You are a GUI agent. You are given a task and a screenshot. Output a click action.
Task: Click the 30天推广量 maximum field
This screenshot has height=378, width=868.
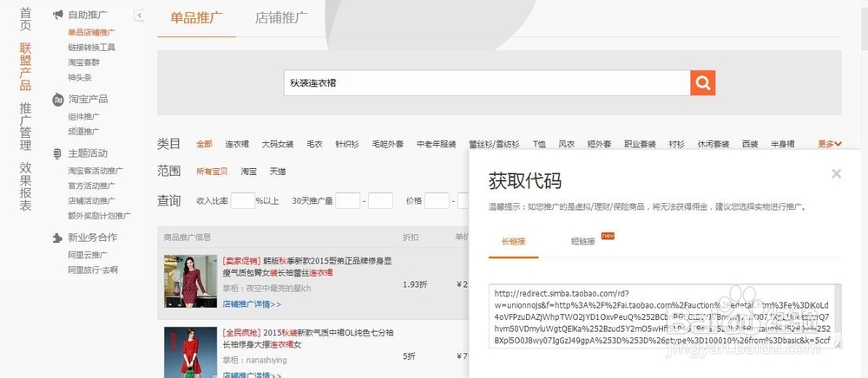click(381, 200)
